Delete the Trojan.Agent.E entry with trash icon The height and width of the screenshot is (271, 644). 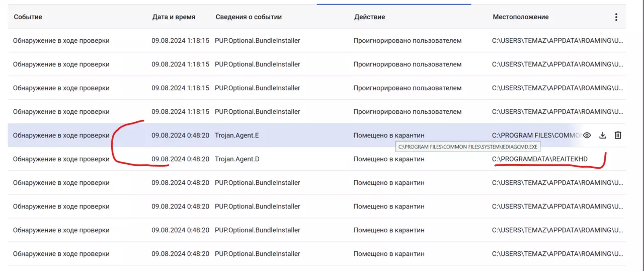618,135
